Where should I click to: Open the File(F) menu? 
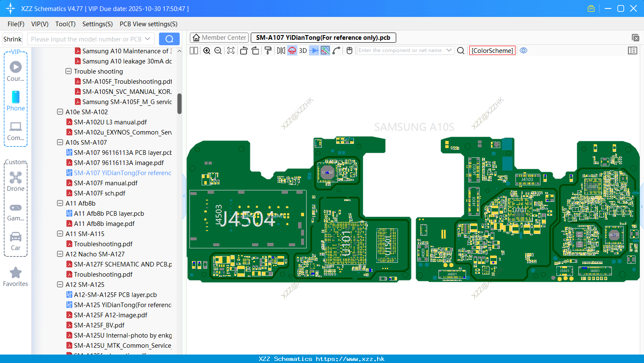(x=16, y=24)
